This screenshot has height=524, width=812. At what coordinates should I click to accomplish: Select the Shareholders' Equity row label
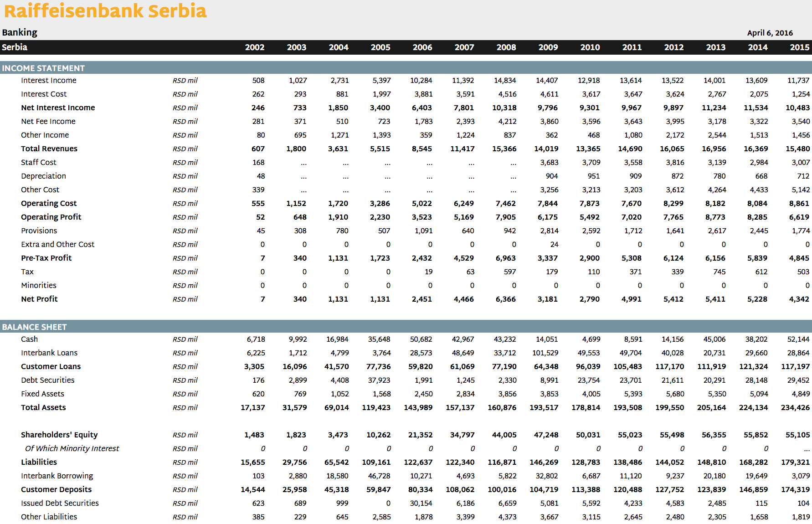(59, 435)
